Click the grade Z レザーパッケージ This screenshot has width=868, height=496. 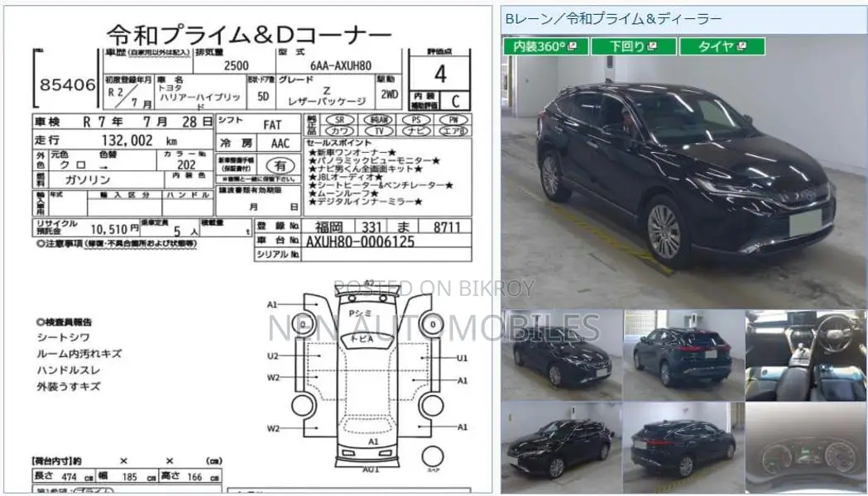pyautogui.click(x=327, y=96)
